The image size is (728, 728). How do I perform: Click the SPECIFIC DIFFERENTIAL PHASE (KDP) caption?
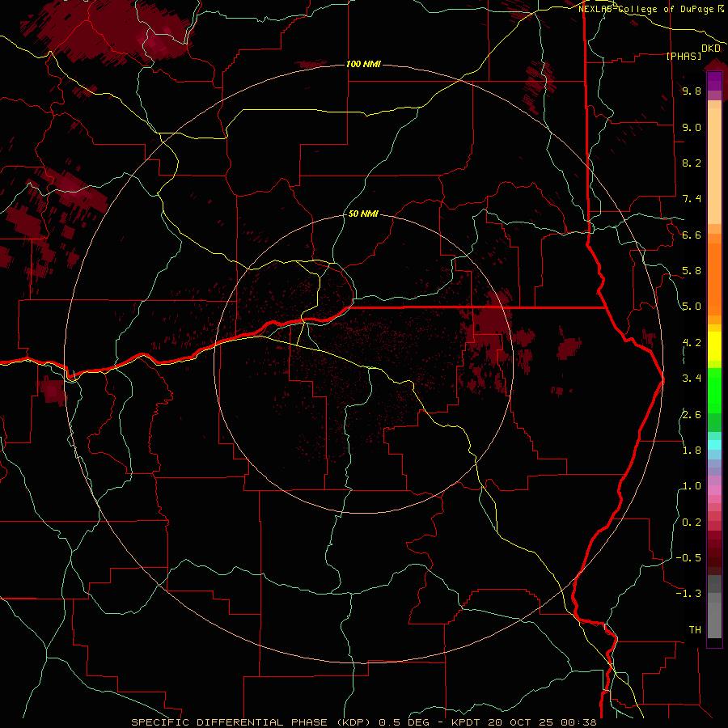(x=250, y=722)
